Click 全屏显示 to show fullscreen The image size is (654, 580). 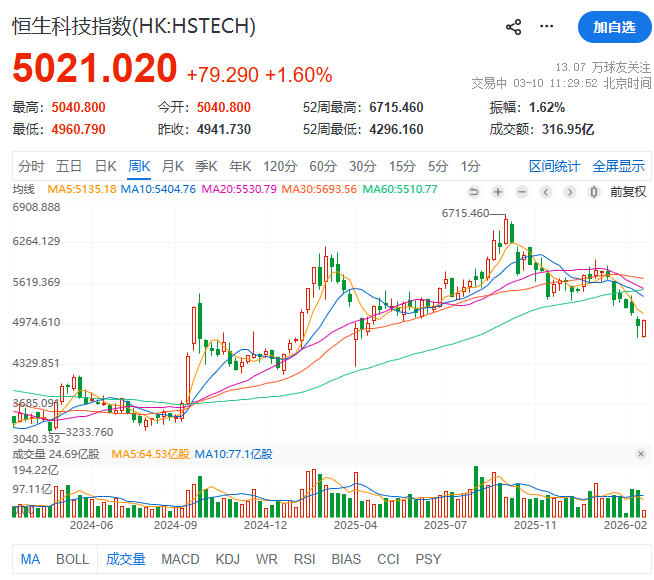point(618,166)
